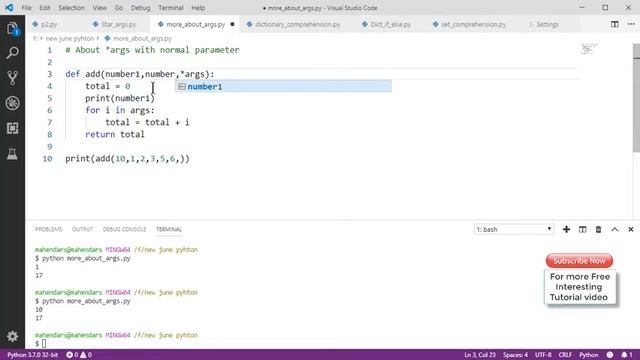Click 'For more Free Interesting Tutorial video' box
This screenshot has width=640, height=360.
click(x=579, y=287)
